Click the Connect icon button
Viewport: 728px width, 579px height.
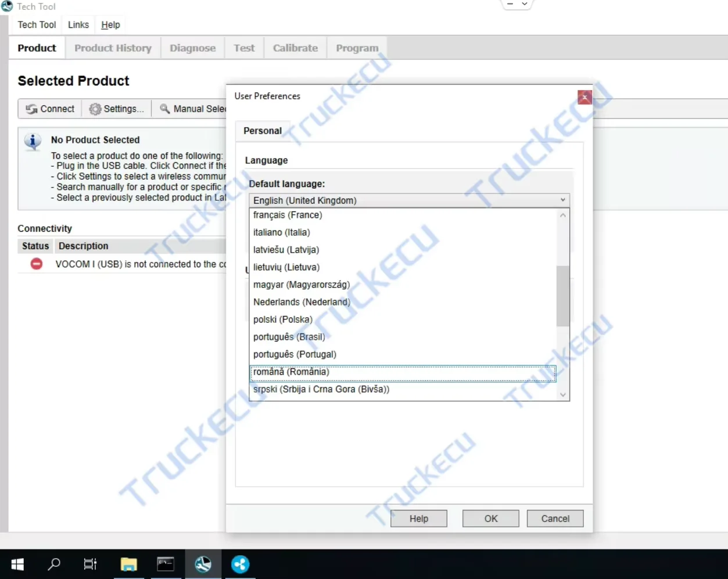(31, 109)
